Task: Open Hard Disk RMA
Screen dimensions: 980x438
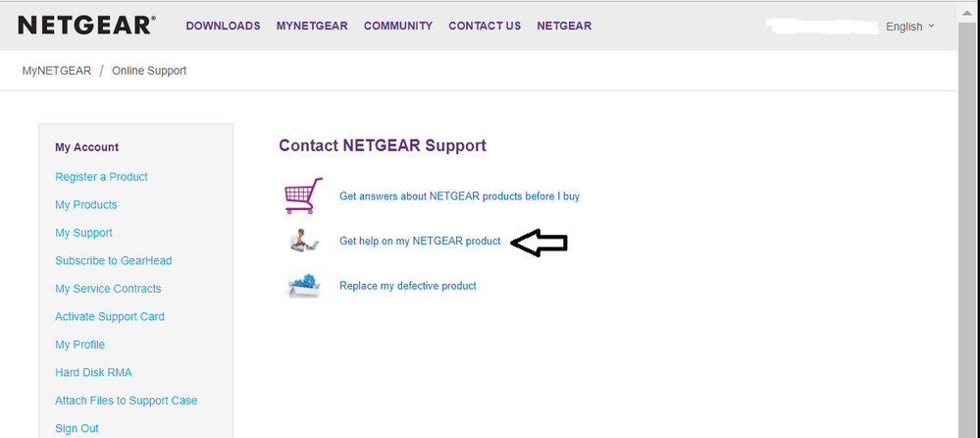Action: point(93,372)
